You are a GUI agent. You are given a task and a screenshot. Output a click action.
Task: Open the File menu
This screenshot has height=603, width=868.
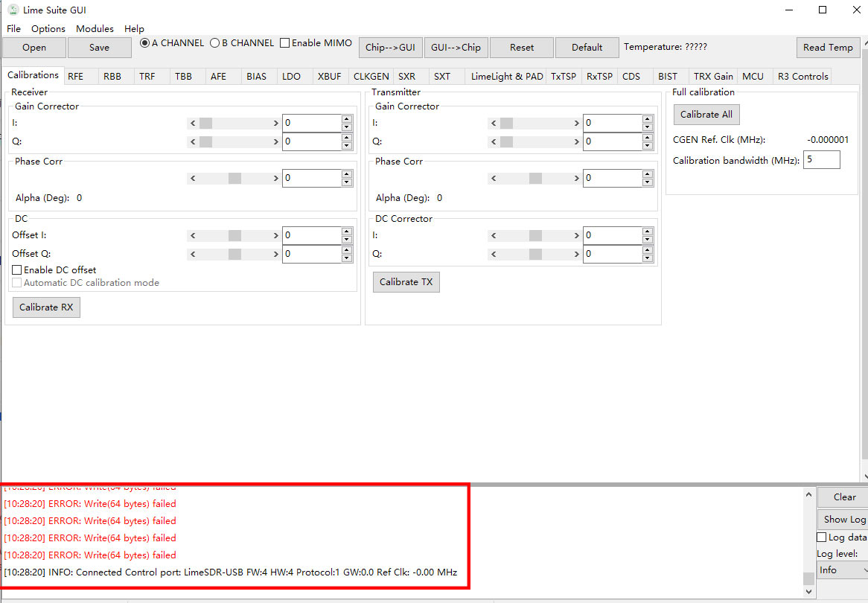coord(14,29)
